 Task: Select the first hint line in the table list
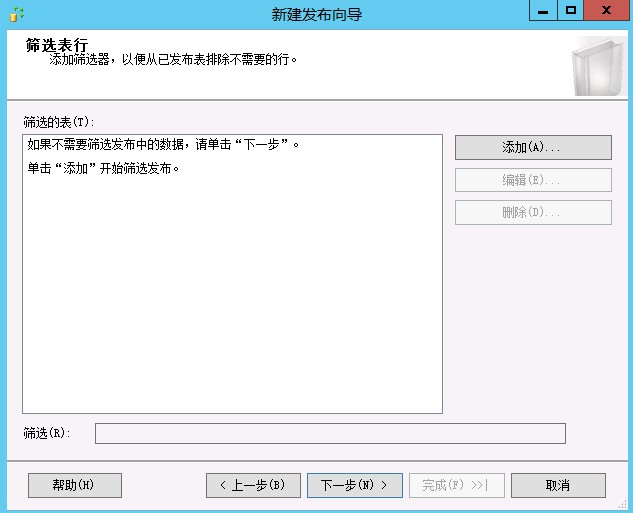[x=164, y=145]
